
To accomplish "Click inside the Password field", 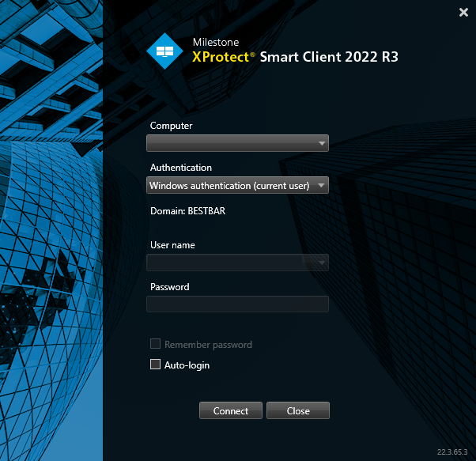I will pos(237,304).
